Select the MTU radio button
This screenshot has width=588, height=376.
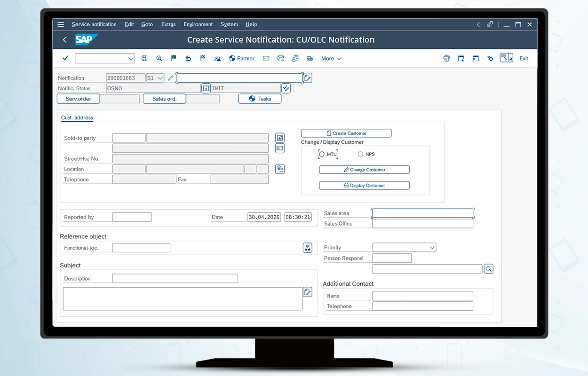click(x=322, y=154)
